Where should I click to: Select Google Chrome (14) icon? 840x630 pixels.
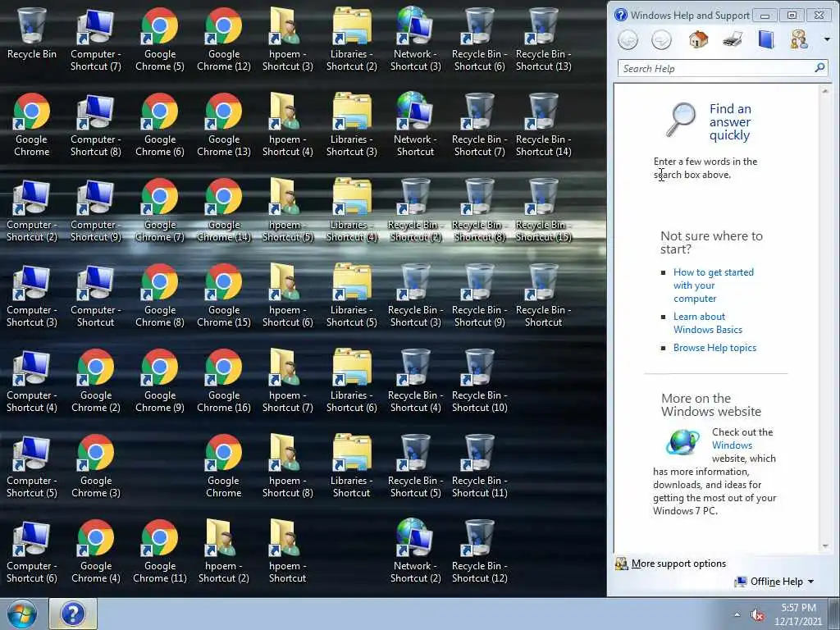pyautogui.click(x=224, y=210)
